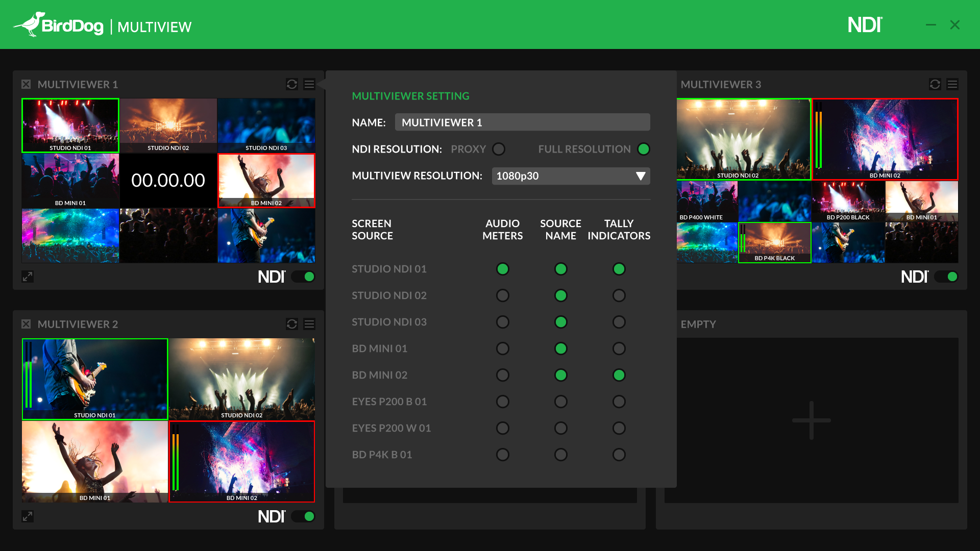Toggle NDI output switch for Multiviewer 3
Image resolution: width=980 pixels, height=551 pixels.
pos(946,277)
